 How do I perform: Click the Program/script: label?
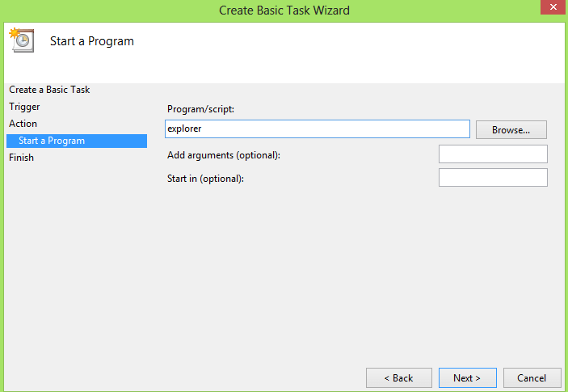coord(200,109)
